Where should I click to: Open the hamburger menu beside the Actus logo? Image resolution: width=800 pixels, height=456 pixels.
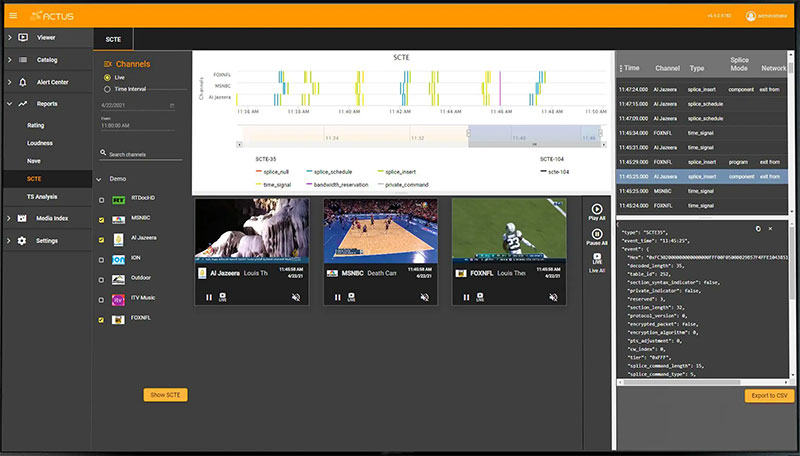pos(11,15)
